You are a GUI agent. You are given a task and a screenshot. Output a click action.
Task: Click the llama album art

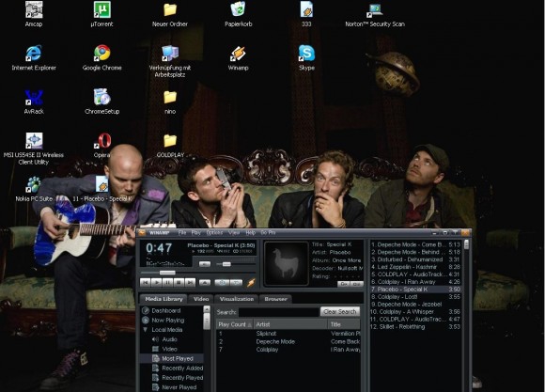tap(287, 263)
